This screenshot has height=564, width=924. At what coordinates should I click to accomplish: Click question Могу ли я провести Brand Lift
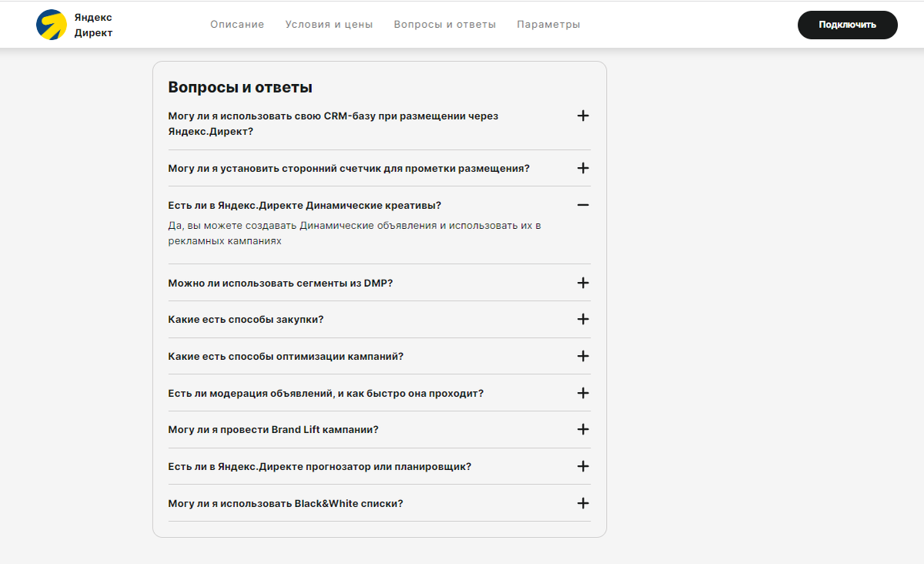pyautogui.click(x=273, y=429)
